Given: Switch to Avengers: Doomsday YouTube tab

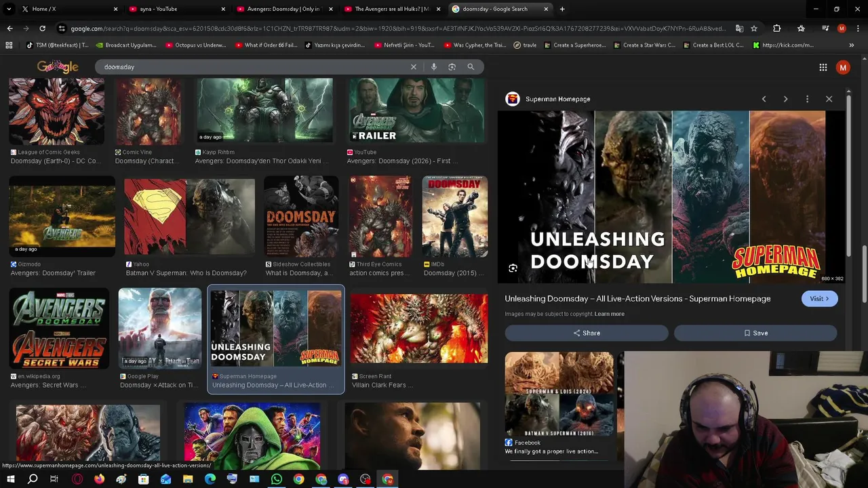Looking at the screenshot, I should point(285,9).
